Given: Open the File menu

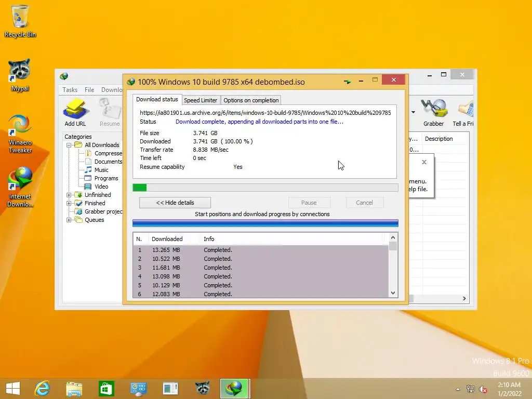Looking at the screenshot, I should point(89,89).
